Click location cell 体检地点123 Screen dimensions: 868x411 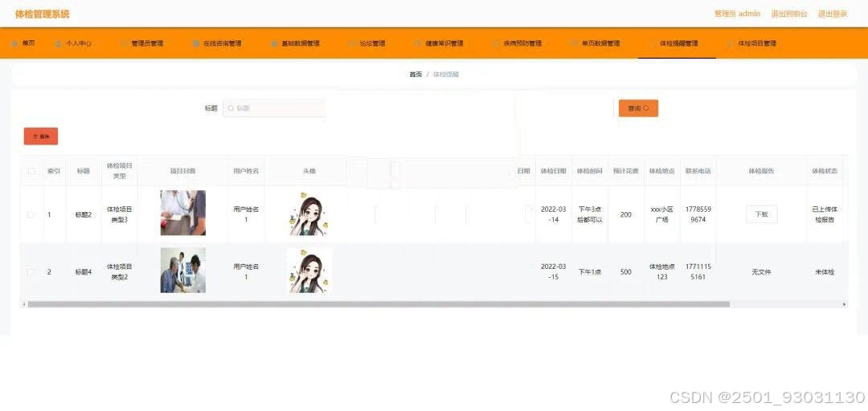662,271
